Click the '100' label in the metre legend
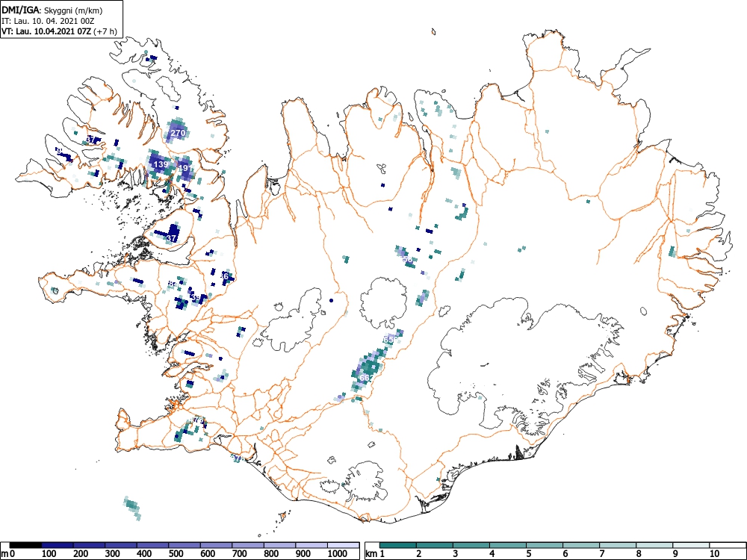The width and height of the screenshot is (747, 560). pyautogui.click(x=49, y=554)
